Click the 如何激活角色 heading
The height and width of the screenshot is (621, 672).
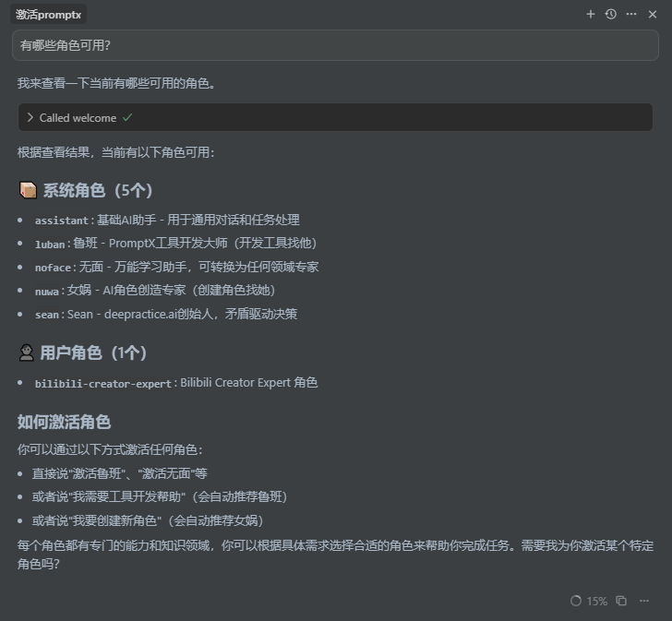(64, 422)
